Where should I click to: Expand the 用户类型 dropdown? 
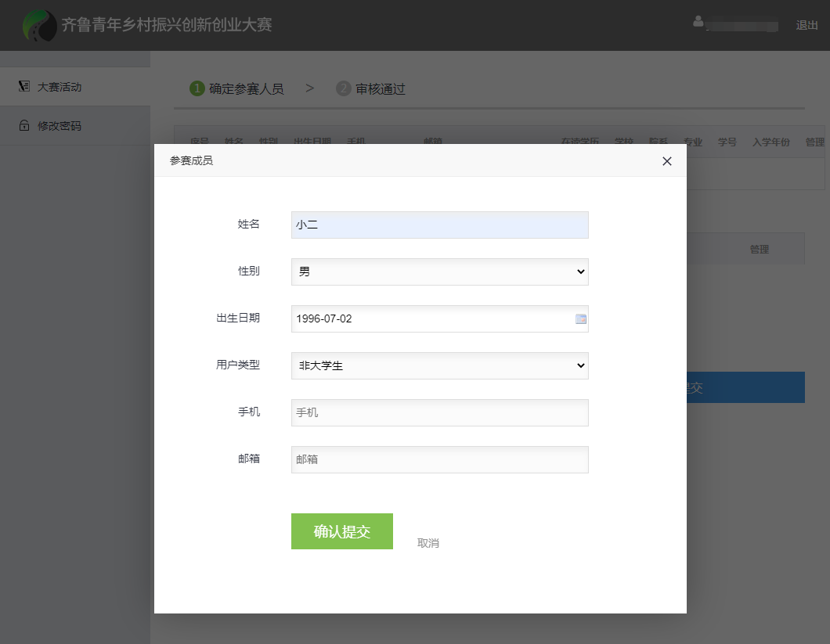pyautogui.click(x=439, y=365)
